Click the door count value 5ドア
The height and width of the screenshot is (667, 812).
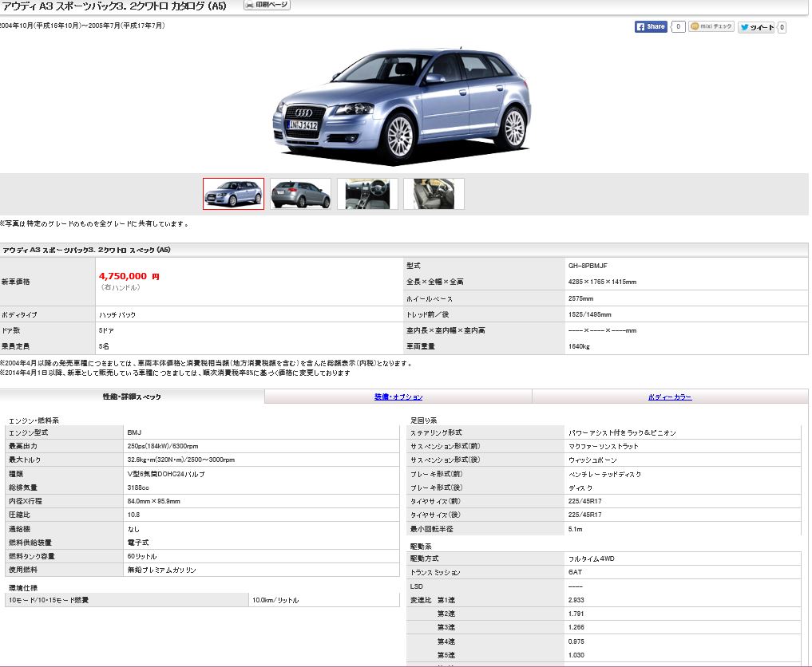pos(107,330)
